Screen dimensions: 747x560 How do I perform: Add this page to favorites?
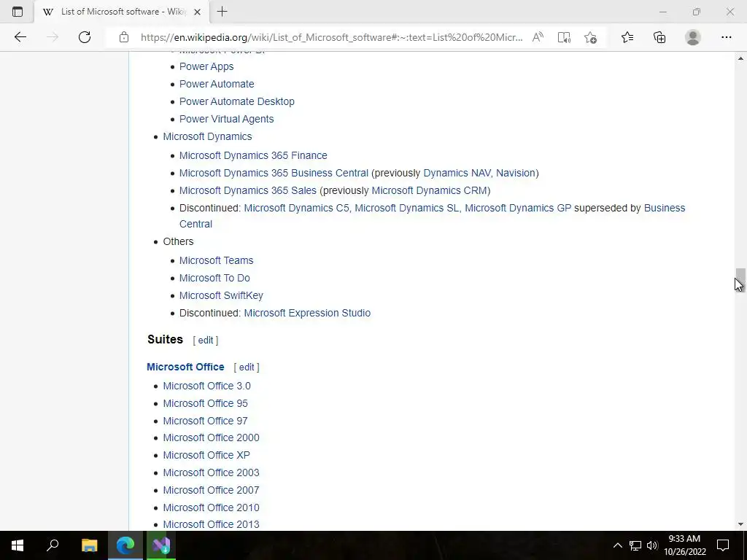(x=590, y=37)
